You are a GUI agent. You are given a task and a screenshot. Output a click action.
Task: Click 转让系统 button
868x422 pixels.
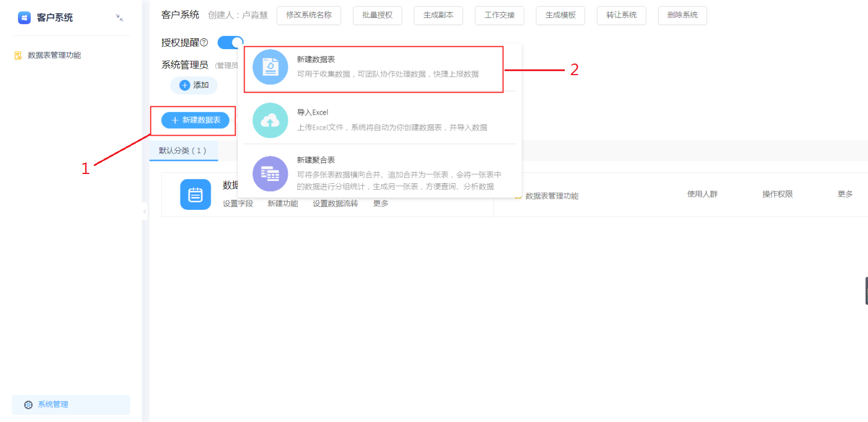pyautogui.click(x=621, y=15)
